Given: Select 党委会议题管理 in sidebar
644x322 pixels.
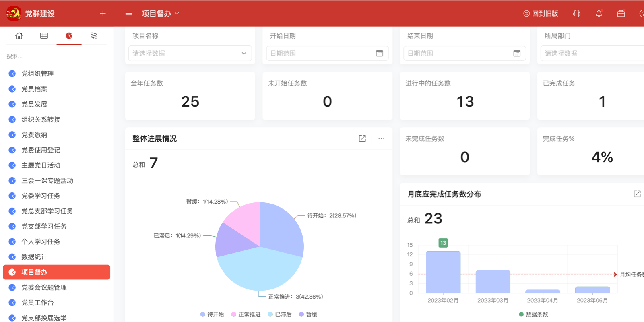Looking at the screenshot, I should point(44,287).
